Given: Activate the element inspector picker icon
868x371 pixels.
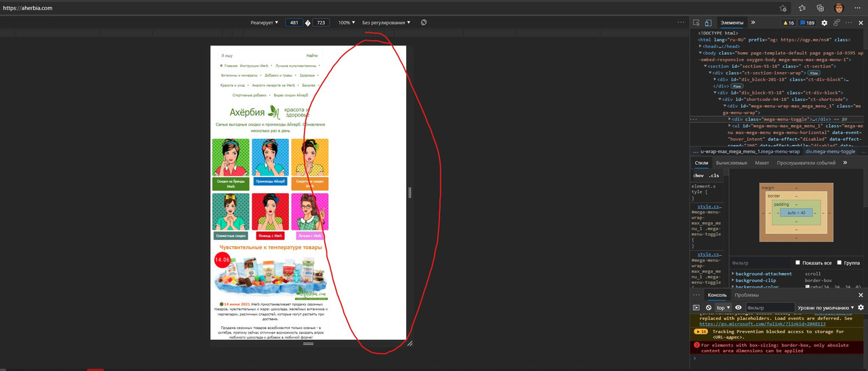Looking at the screenshot, I should point(696,22).
